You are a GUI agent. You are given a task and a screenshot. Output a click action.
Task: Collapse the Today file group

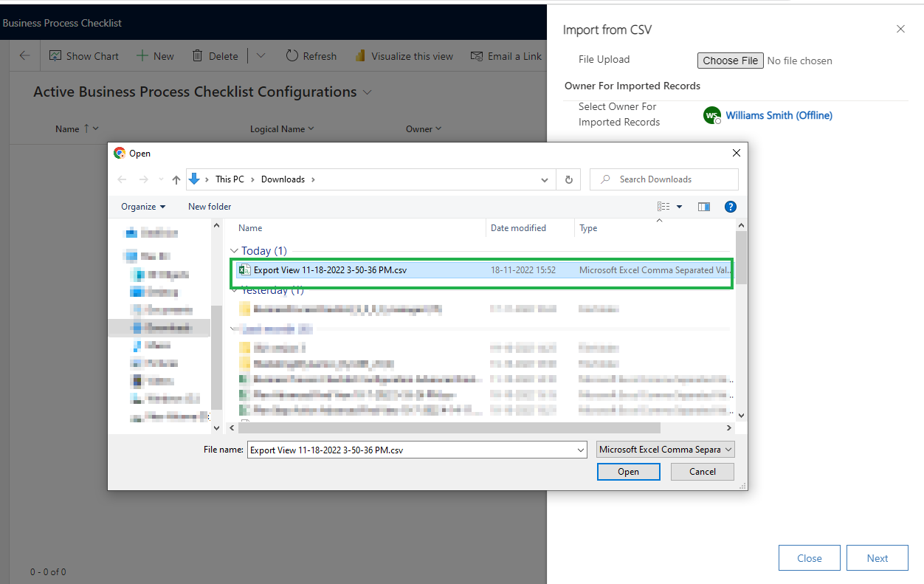click(234, 251)
